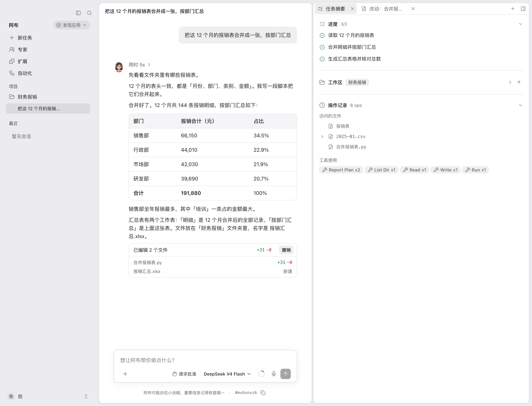Open the 自动化 automation page

tap(48, 73)
